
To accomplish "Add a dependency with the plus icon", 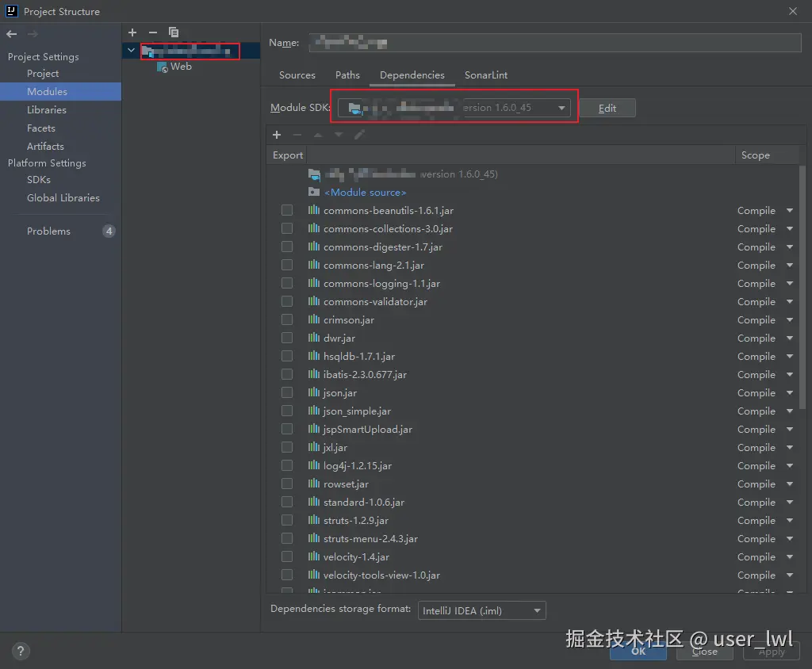I will 277,135.
